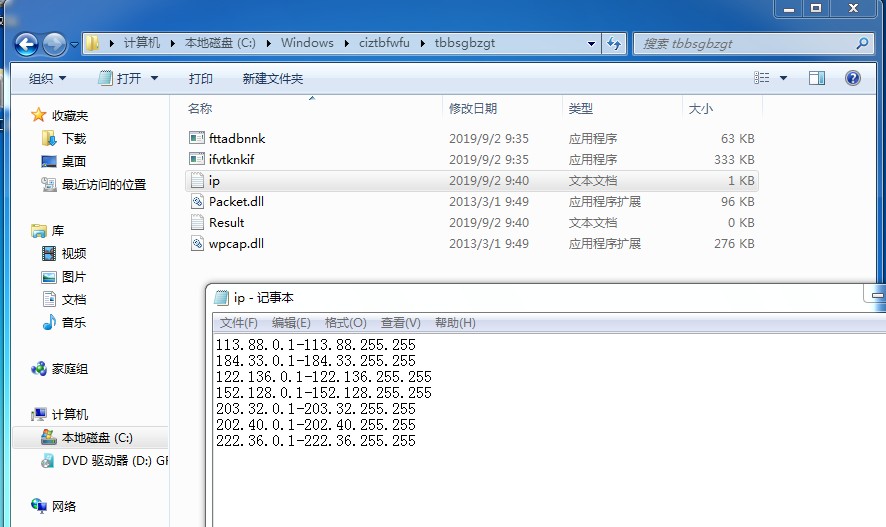
Task: Open the 音乐 library
Action: 64,323
